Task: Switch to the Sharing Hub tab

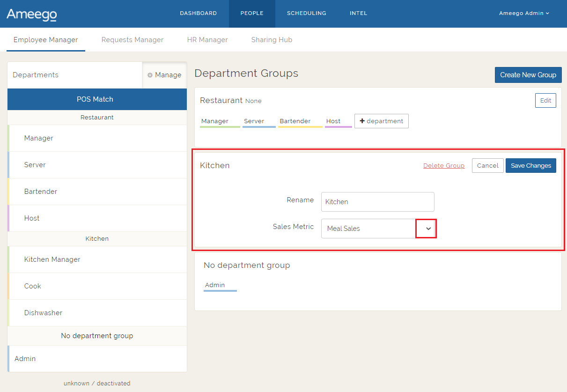Action: click(x=272, y=40)
